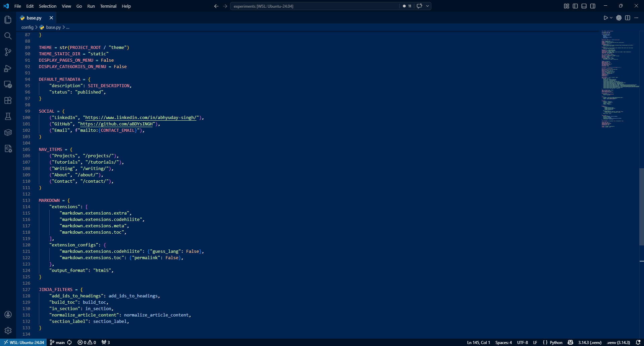Open the remote window menu on WSL: Ubuntu-24.04
644x346 pixels.
(x=23, y=342)
